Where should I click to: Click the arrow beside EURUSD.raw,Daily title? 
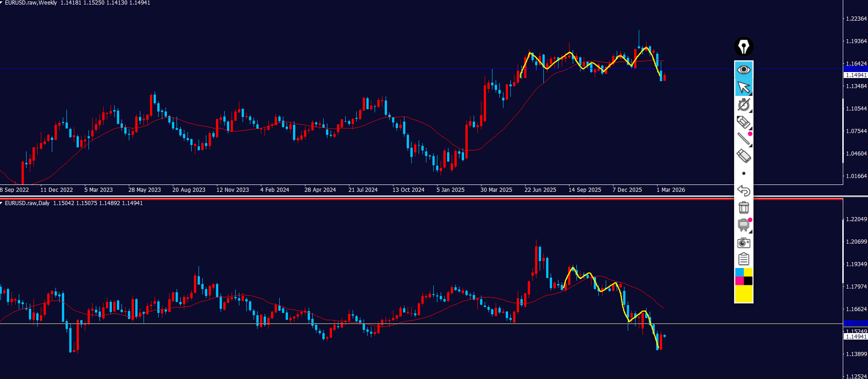(2, 203)
